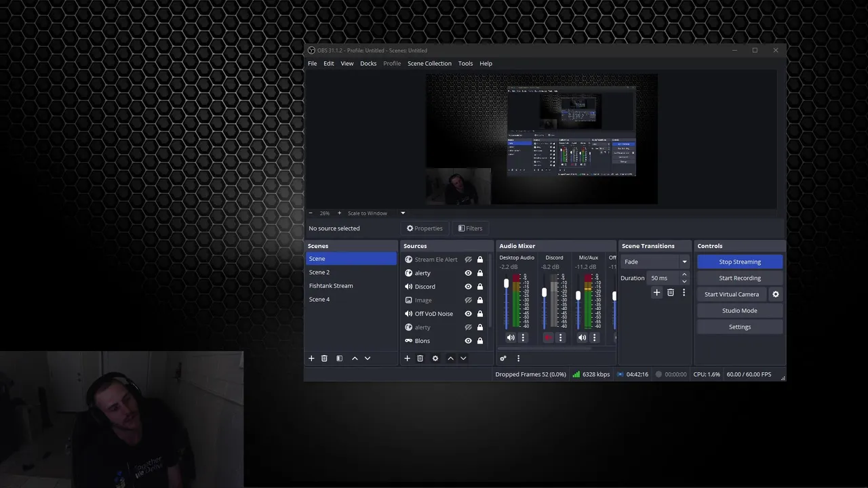This screenshot has height=488, width=868.
Task: Click Audio Mixer horizontal scrollbar
Action: (x=545, y=348)
